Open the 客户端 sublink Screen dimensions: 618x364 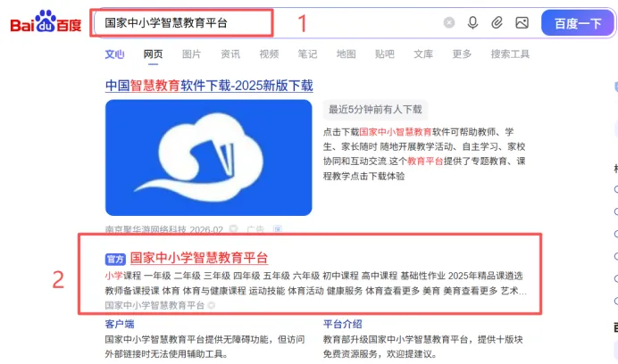click(120, 324)
